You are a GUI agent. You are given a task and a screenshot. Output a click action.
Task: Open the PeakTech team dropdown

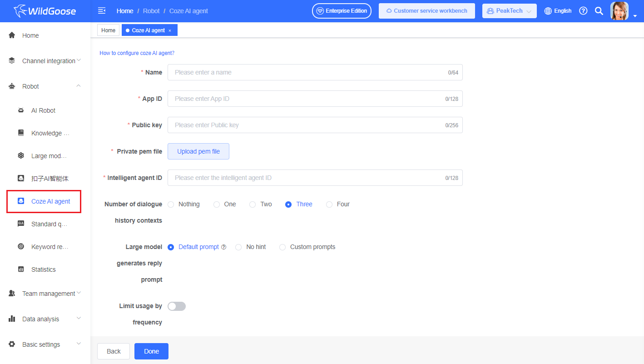pyautogui.click(x=510, y=11)
